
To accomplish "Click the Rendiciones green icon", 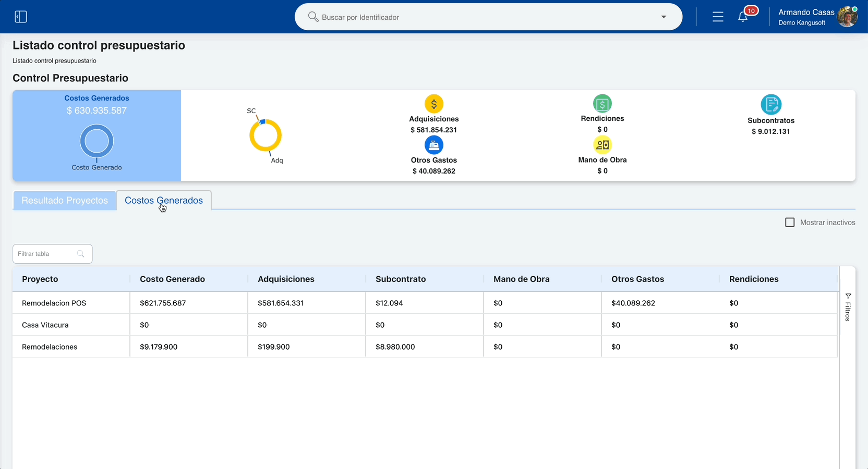I will coord(602,104).
